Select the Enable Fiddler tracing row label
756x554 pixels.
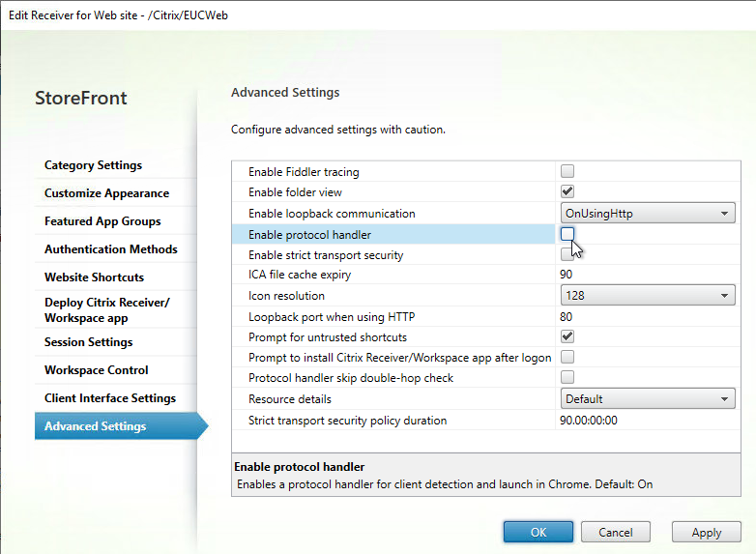(304, 172)
